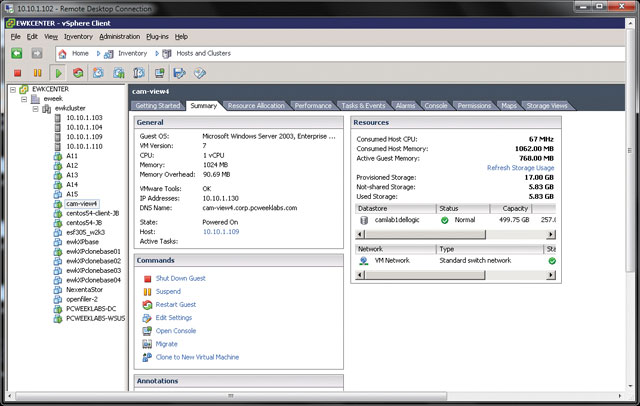
Task: Collapse the ewkcluster tree node
Action: pyautogui.click(x=36, y=109)
